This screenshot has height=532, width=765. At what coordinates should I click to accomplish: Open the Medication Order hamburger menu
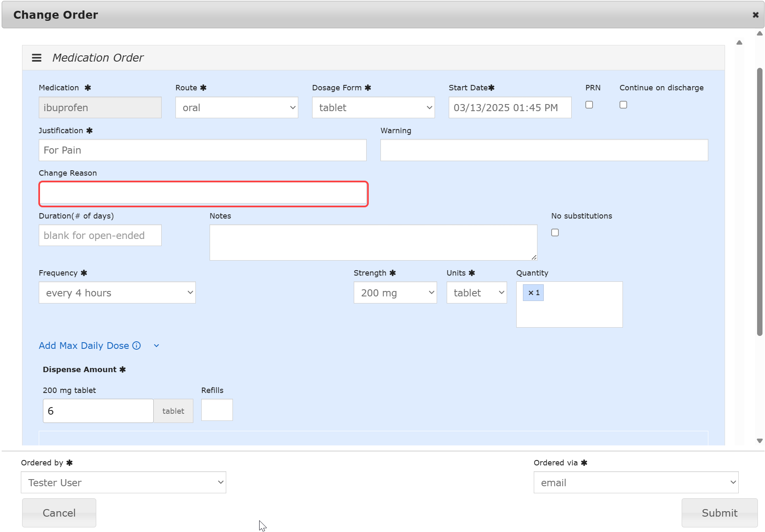[37, 58]
